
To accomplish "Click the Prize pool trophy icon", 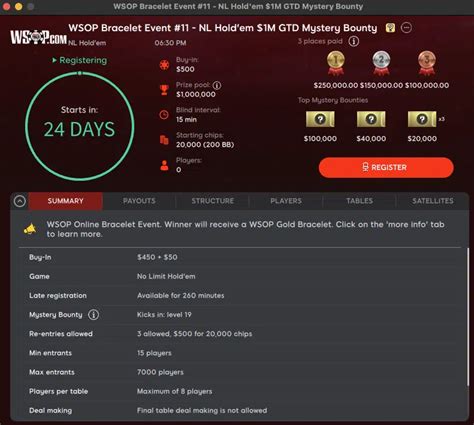I will coord(164,90).
